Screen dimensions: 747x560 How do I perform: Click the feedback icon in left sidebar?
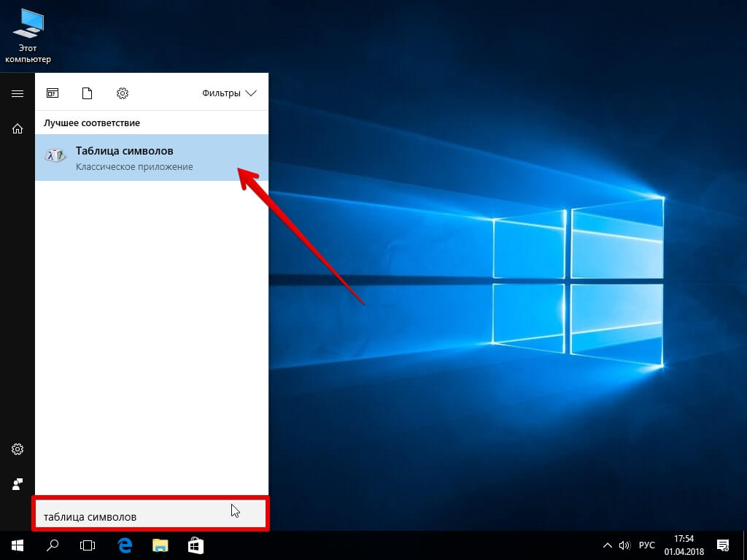click(x=18, y=483)
